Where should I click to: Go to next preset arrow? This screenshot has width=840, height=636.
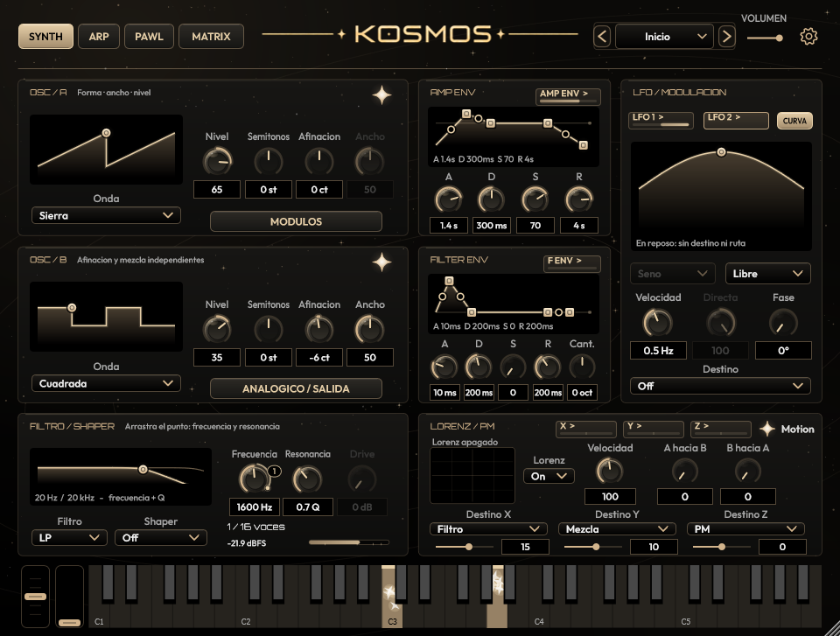pos(726,37)
